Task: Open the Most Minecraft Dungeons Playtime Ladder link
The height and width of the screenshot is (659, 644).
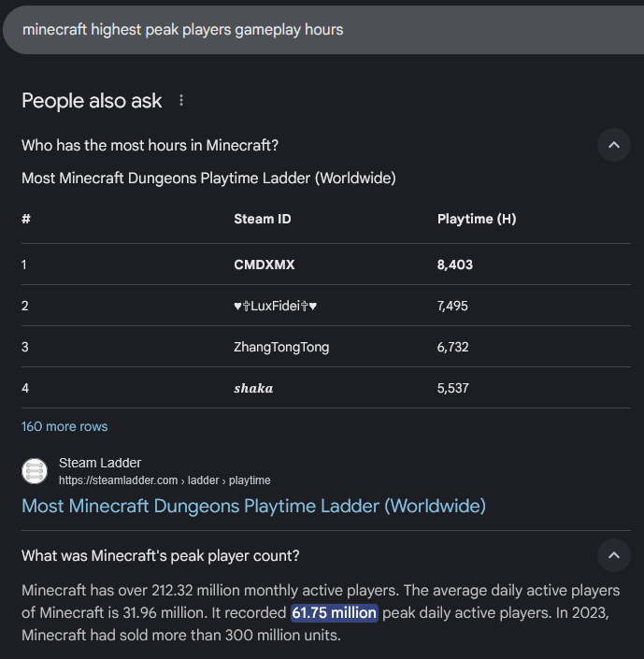Action: click(254, 506)
